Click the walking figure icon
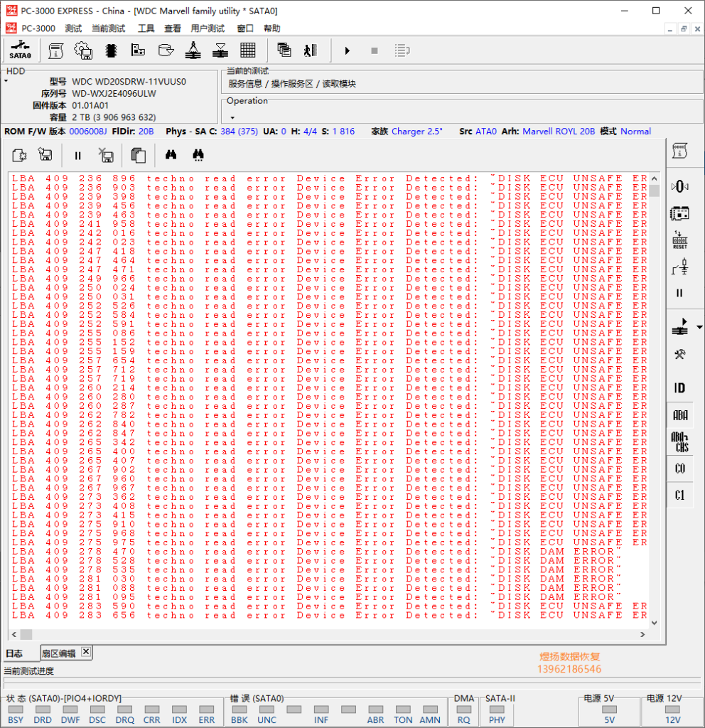 click(311, 50)
